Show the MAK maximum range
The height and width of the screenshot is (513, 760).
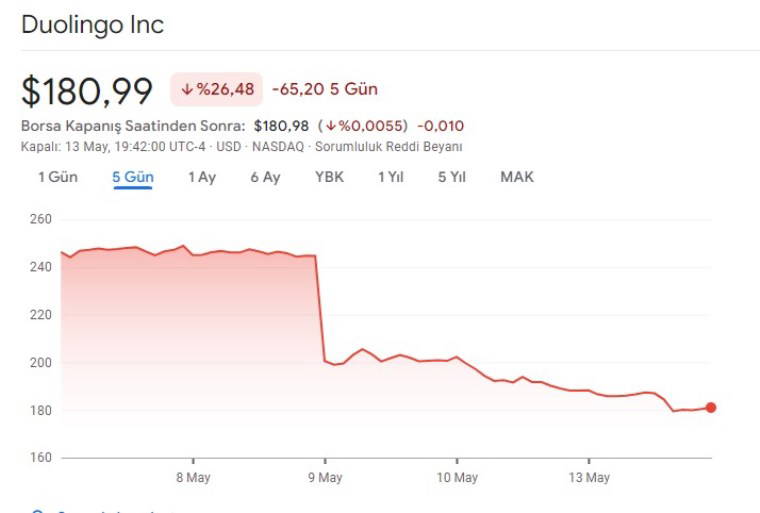(517, 177)
